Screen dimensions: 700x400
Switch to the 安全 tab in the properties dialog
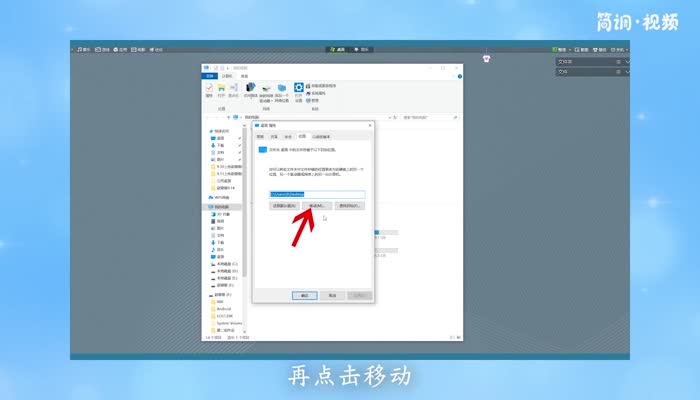(x=288, y=135)
